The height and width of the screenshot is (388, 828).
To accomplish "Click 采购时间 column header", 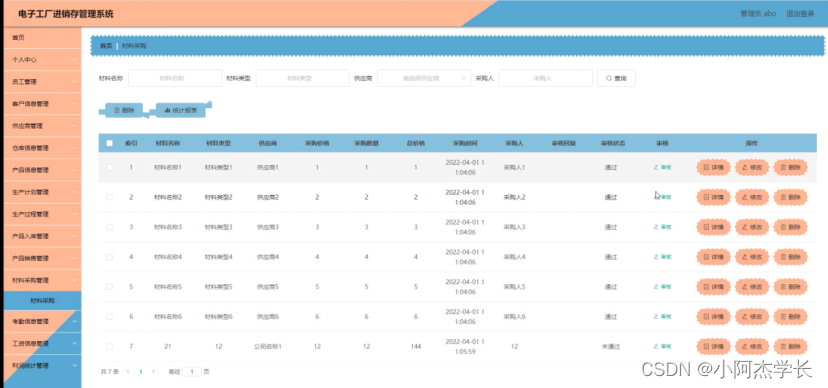I will click(x=465, y=143).
